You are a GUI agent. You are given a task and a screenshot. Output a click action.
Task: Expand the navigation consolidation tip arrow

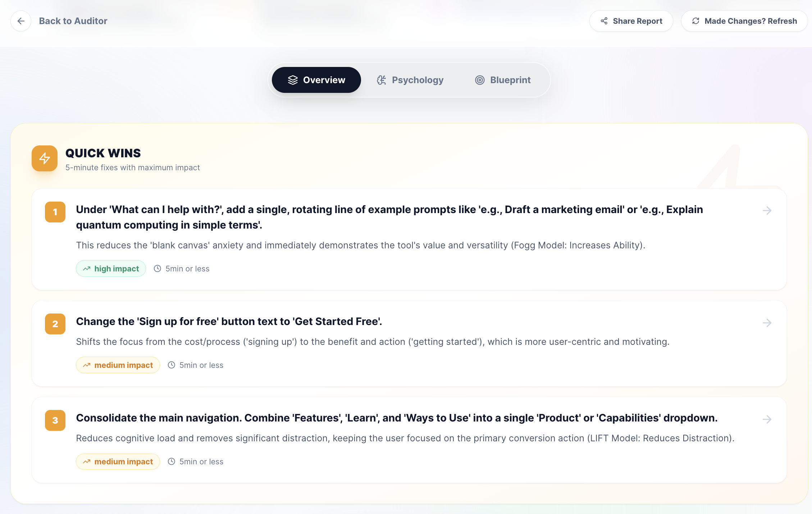(767, 419)
